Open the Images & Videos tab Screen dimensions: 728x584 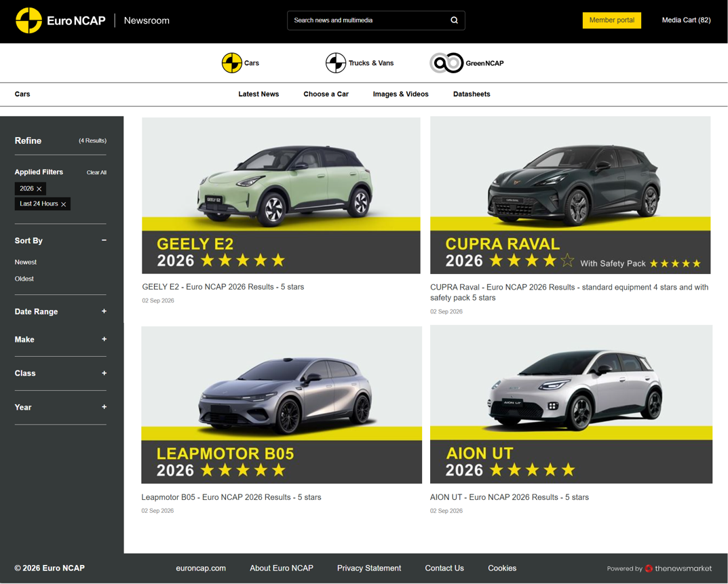(401, 94)
